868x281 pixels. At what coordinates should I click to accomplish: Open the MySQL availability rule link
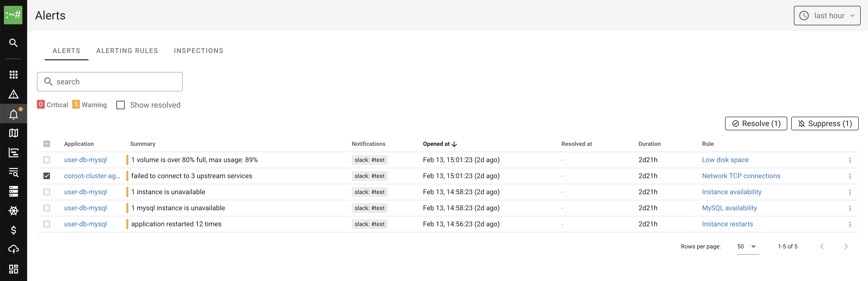pyautogui.click(x=729, y=208)
